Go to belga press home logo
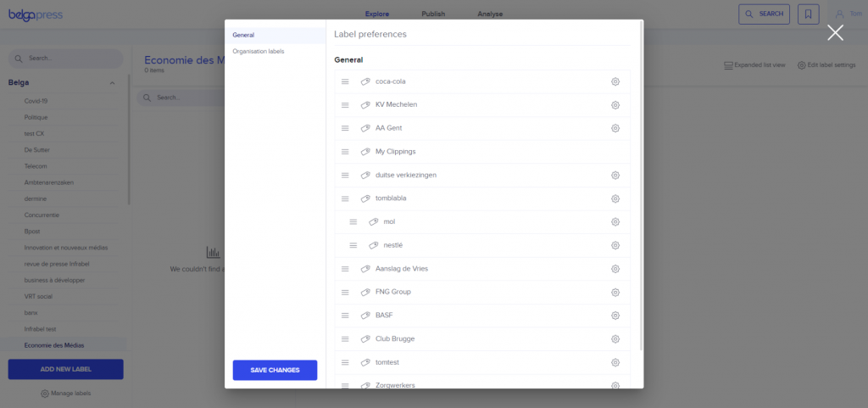Screen dimensions: 868x408 [x=36, y=15]
